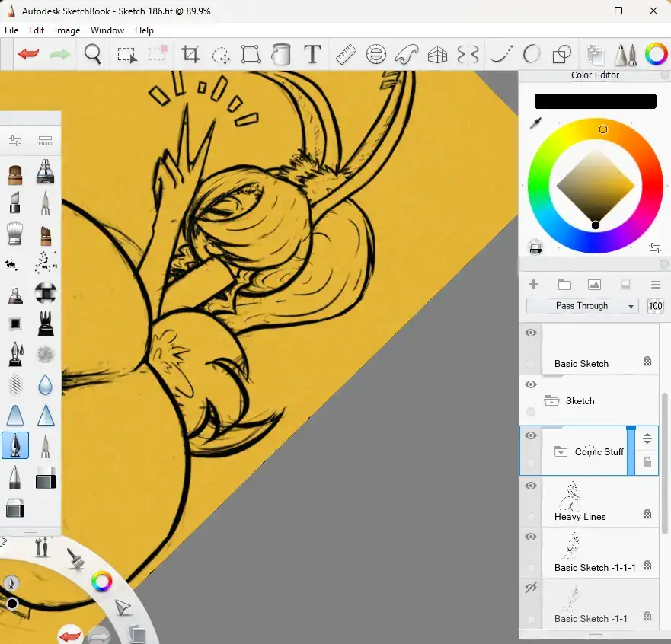
Task: Select the Quick Transform tool
Action: pyautogui.click(x=221, y=55)
